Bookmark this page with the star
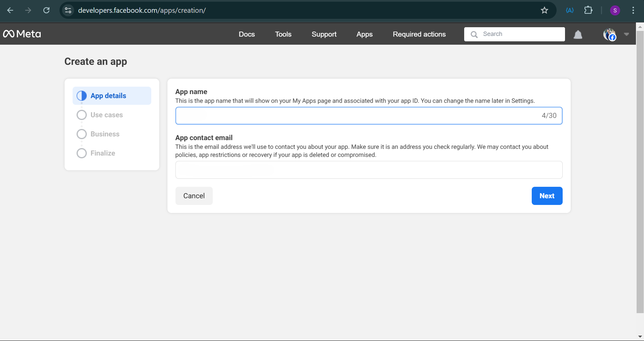Viewport: 644px width, 341px height. [544, 10]
